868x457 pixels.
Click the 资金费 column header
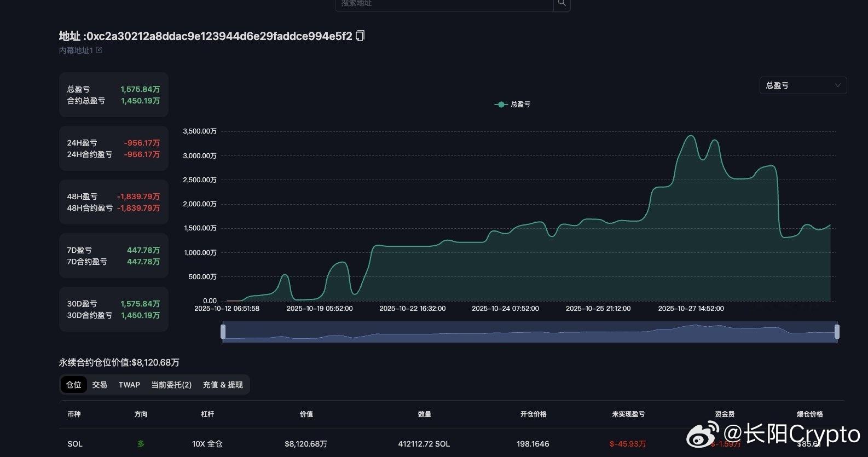[725, 414]
